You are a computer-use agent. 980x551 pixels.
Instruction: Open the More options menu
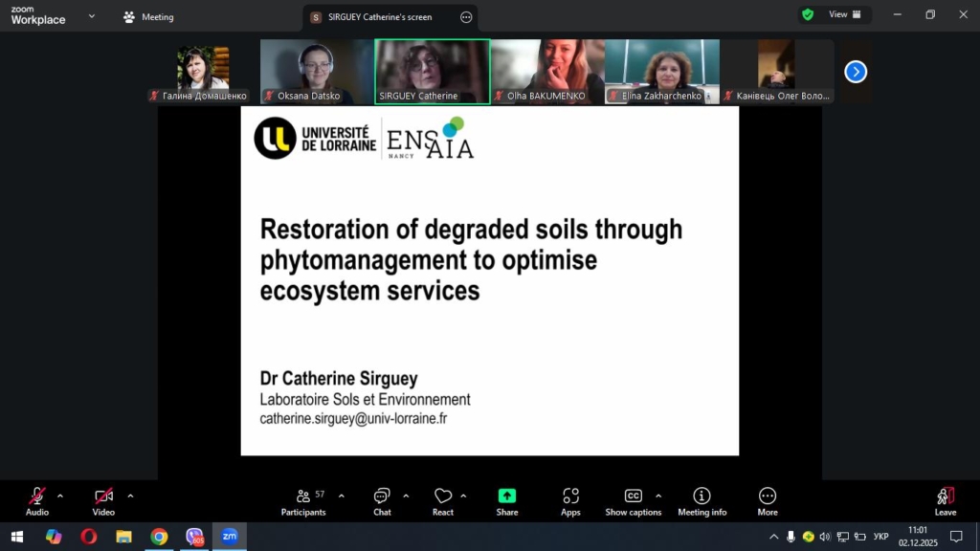point(768,500)
